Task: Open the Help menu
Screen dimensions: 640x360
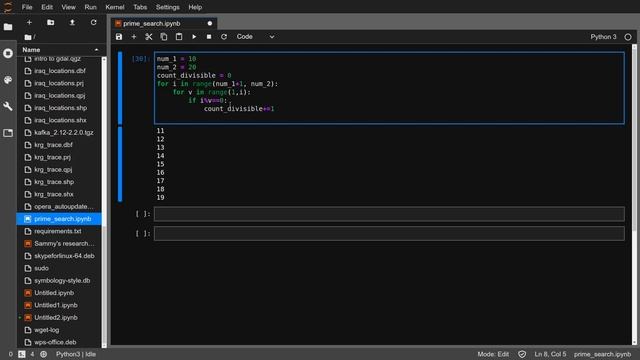Action: (x=195, y=7)
